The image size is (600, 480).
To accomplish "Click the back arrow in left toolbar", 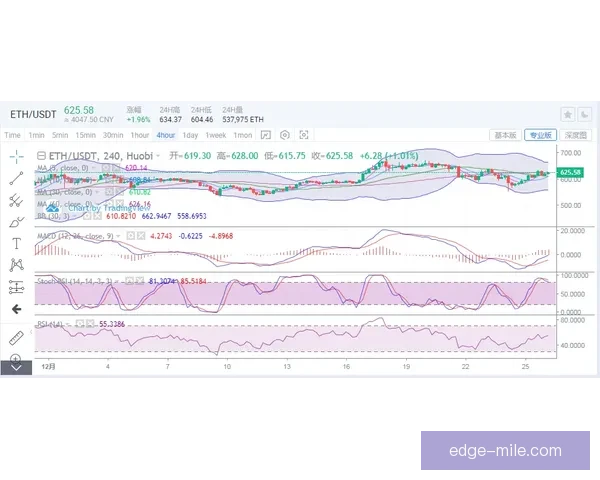I will pyautogui.click(x=16, y=309).
